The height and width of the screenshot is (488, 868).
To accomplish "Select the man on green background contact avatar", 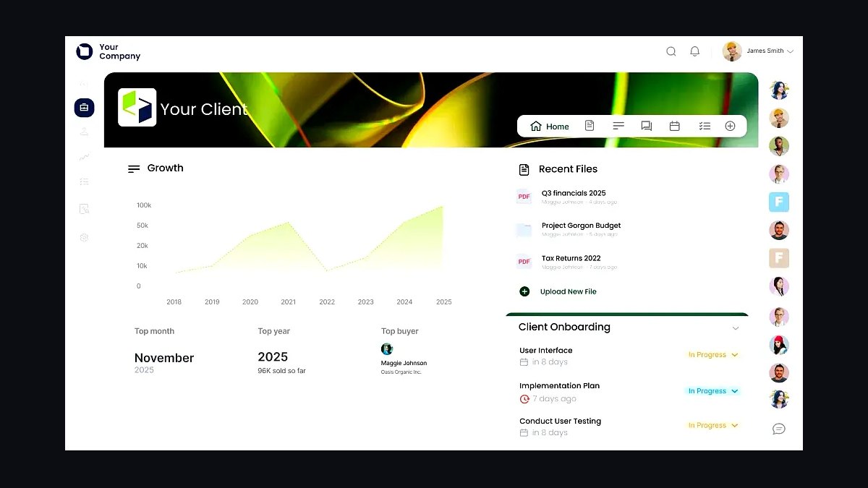I will click(779, 146).
